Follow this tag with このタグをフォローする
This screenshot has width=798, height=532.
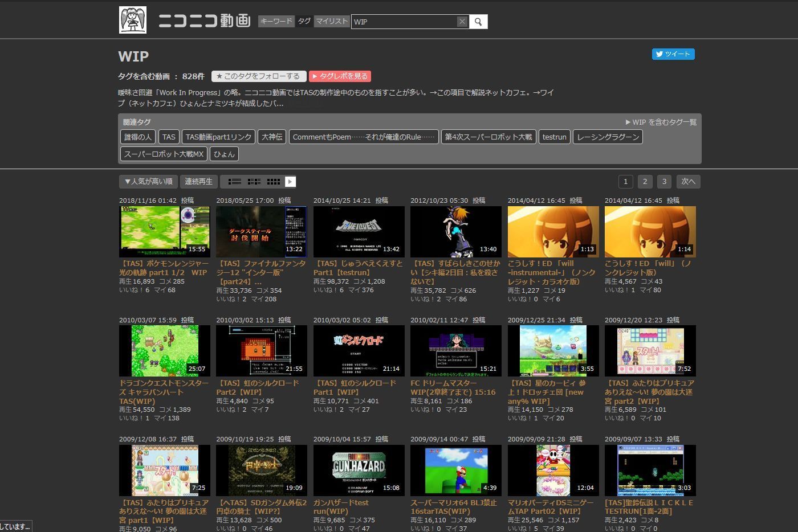(259, 76)
